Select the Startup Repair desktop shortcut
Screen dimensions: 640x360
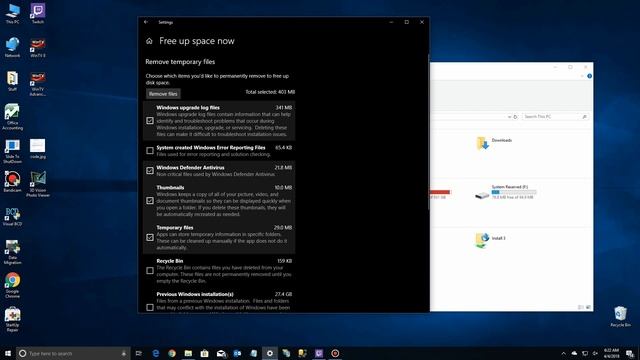(12, 319)
